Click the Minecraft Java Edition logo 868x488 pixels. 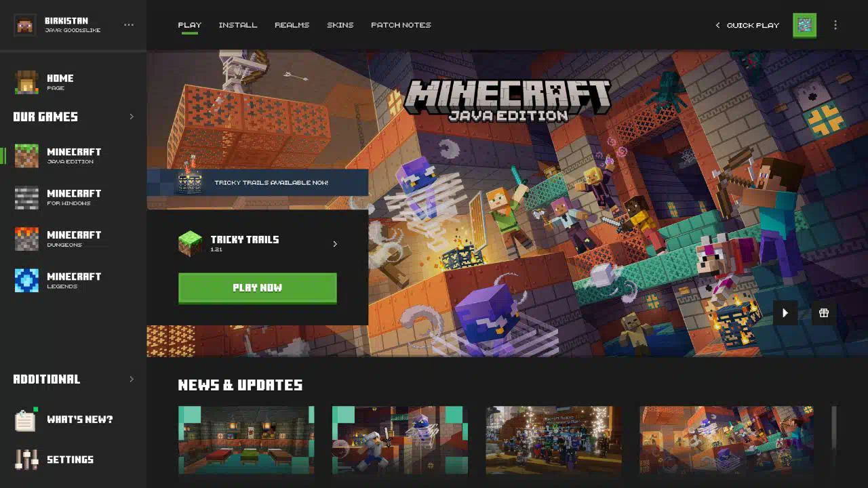pos(508,100)
